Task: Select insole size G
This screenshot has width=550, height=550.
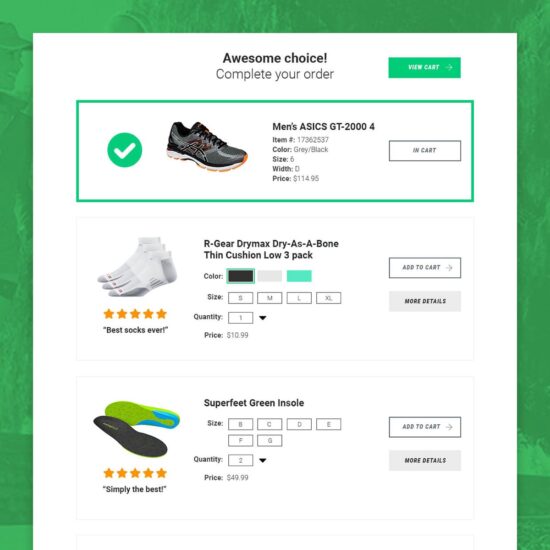Action: tap(269, 441)
